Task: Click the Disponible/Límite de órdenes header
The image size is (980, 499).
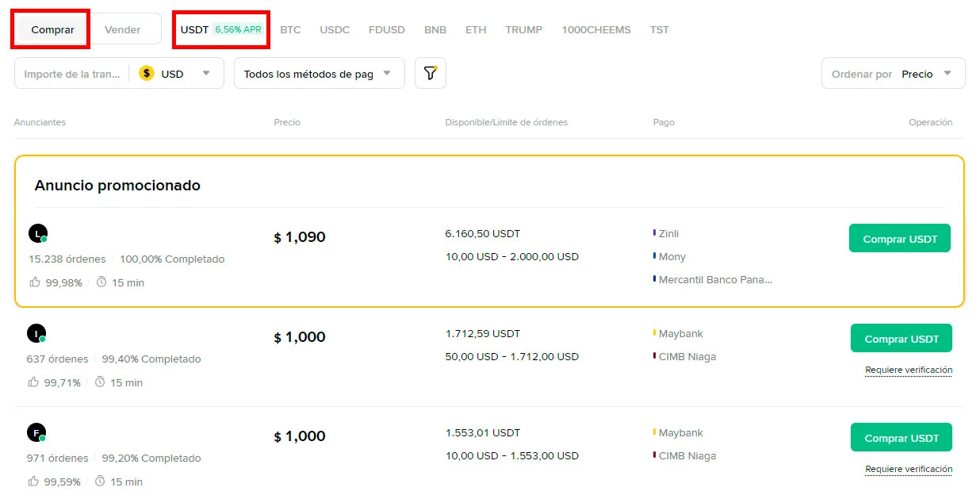Action: pyautogui.click(x=507, y=122)
